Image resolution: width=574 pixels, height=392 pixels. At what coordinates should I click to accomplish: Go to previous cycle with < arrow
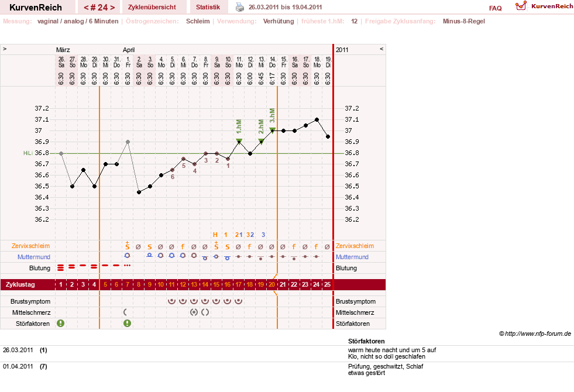(86, 8)
